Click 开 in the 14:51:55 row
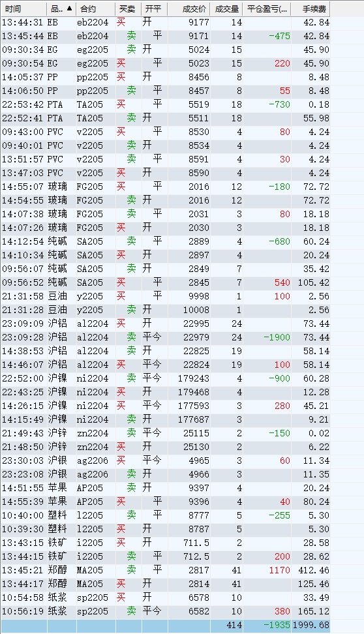This screenshot has width=364, height=634. [147, 488]
